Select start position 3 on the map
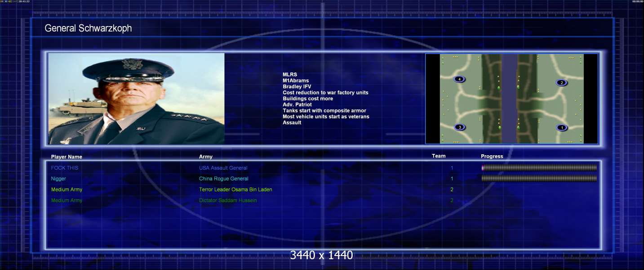Screen dimensions: 644x270 click(459, 127)
